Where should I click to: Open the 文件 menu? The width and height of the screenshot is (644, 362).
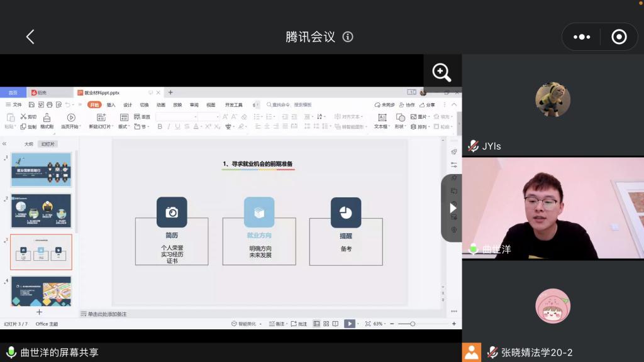(x=14, y=105)
